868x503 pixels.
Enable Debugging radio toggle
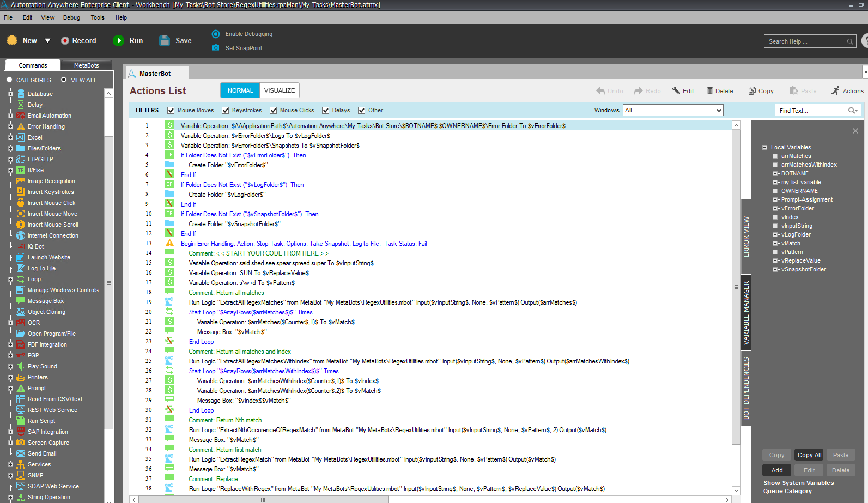click(x=216, y=34)
